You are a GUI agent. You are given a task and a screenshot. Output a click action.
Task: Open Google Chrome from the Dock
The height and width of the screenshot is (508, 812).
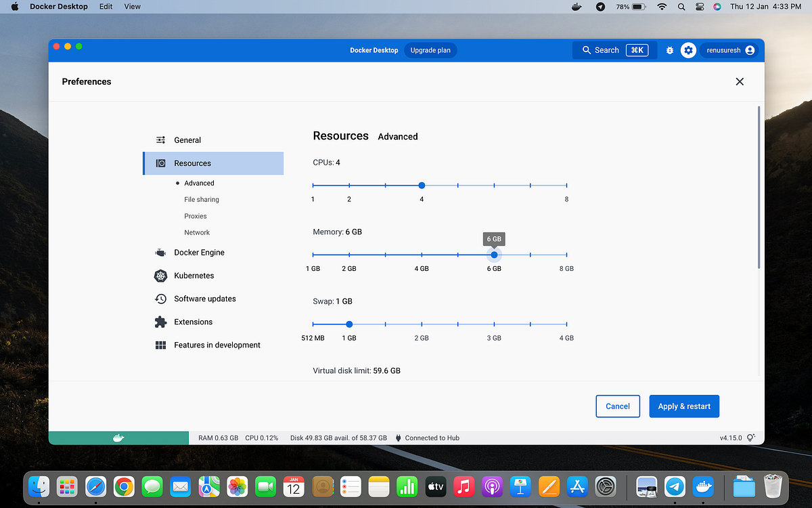(123, 486)
